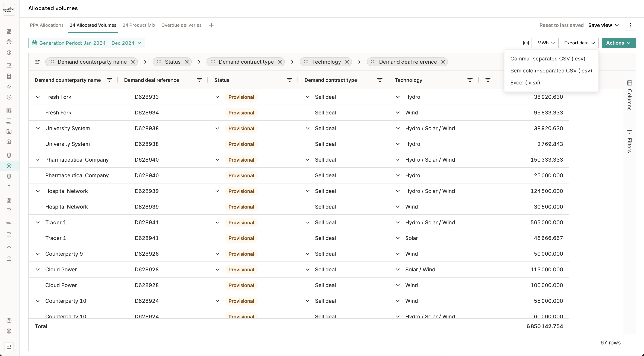Click the help question mark icon
644x356 pixels.
[x=9, y=321]
